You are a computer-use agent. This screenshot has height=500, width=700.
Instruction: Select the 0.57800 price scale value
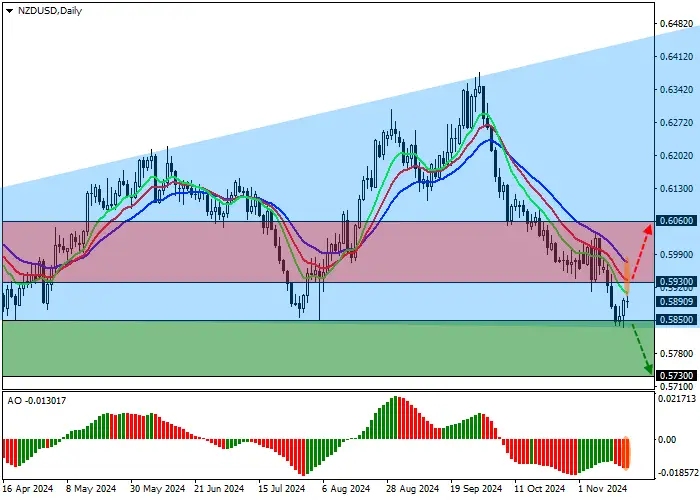point(676,354)
